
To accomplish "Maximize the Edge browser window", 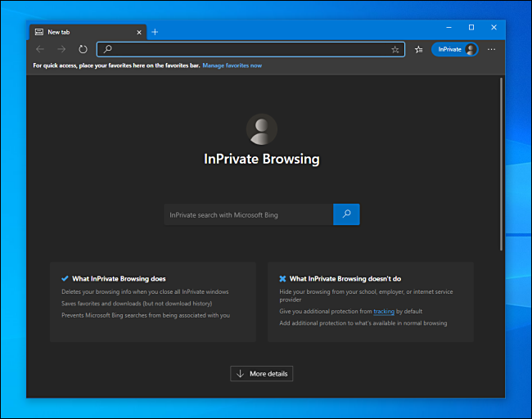I will (471, 27).
